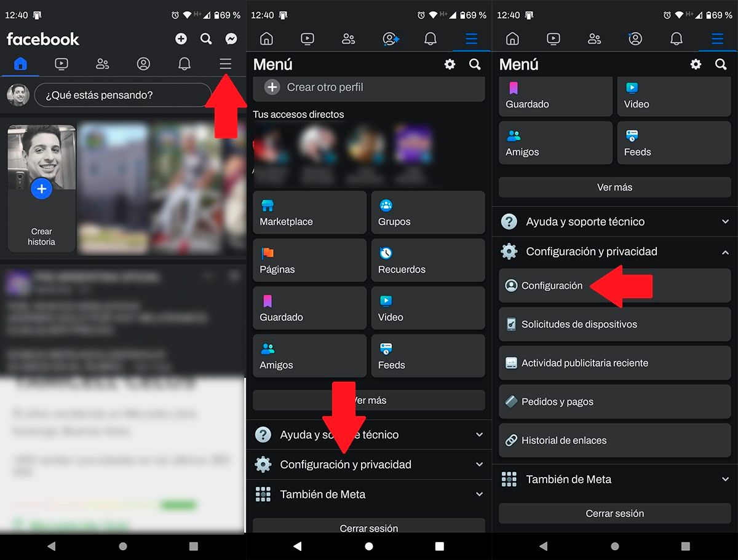
Task: Open Amigos tile in the right screen
Action: (556, 143)
